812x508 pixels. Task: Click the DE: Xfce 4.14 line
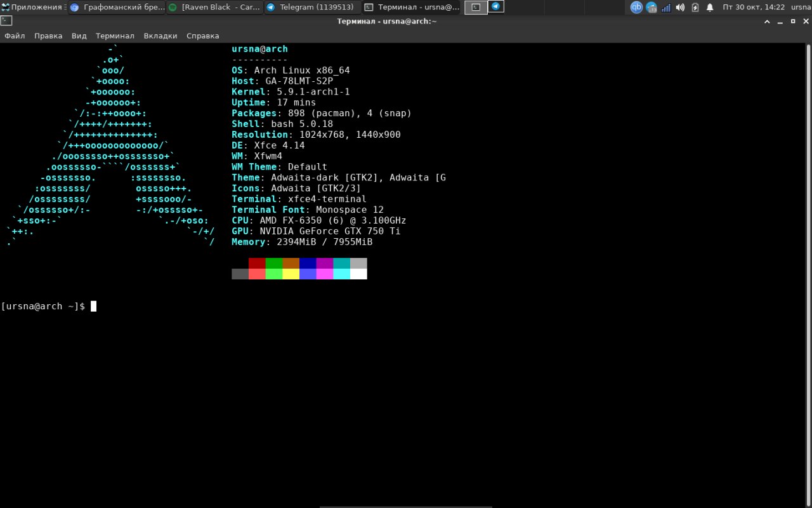point(268,145)
